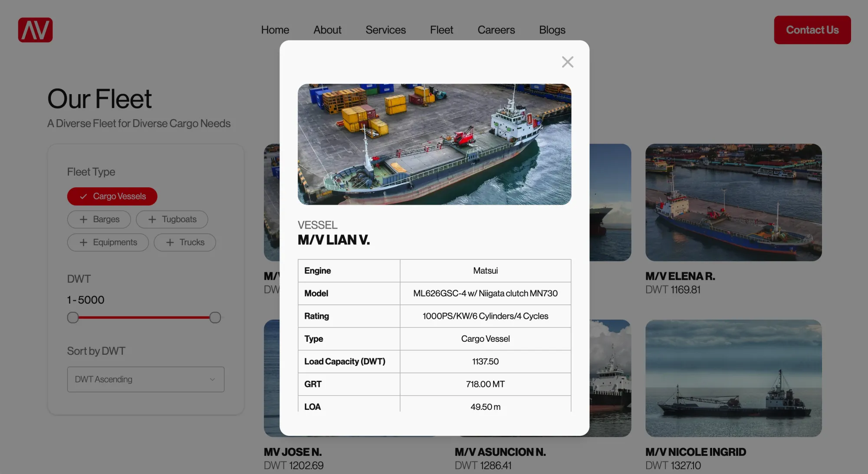This screenshot has width=868, height=474.
Task: Click the Type value Cargo Vessel
Action: [485, 339]
